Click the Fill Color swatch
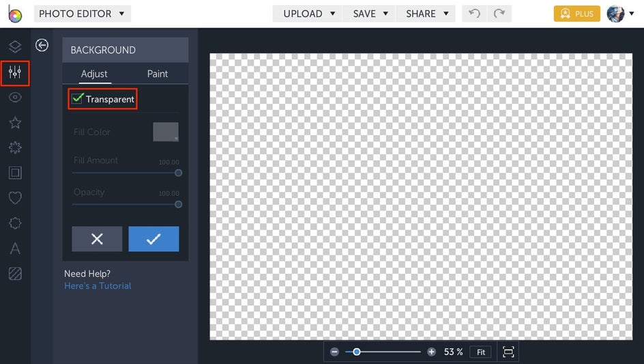Image resolution: width=644 pixels, height=364 pixels. [166, 132]
